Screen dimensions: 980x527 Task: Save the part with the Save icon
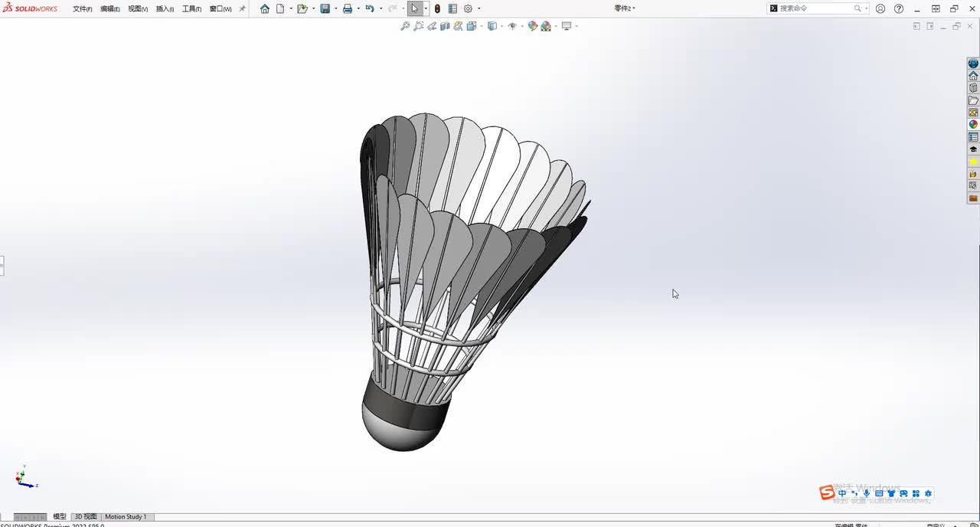tap(325, 8)
